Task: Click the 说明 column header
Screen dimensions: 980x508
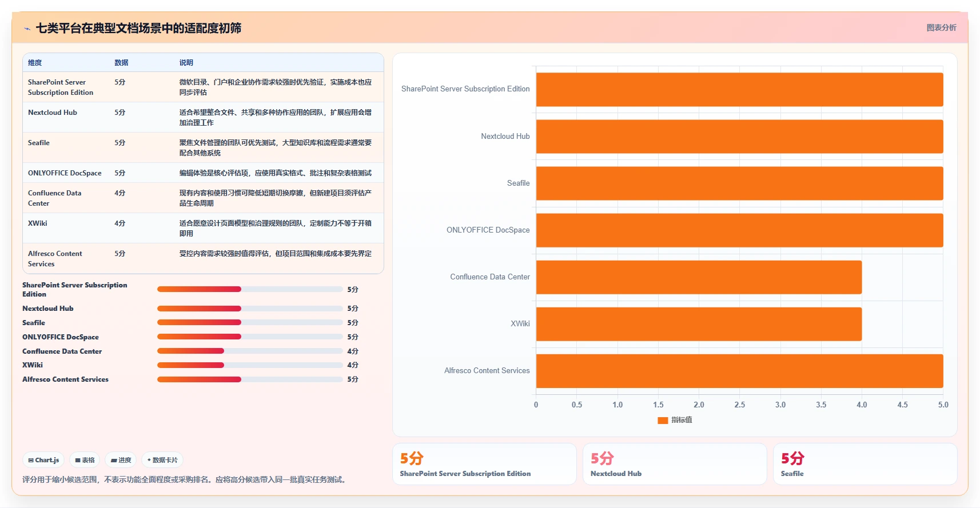Action: point(186,63)
